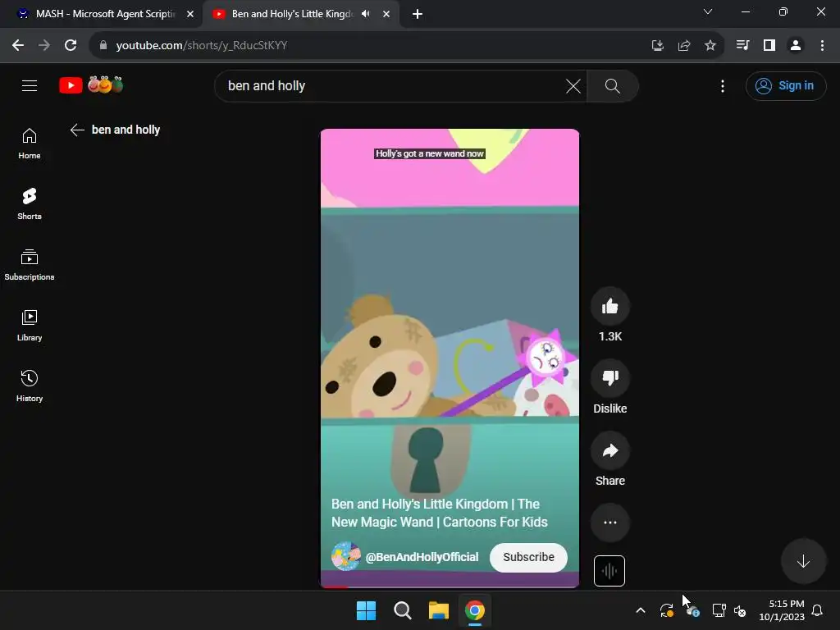Open Subscriptions in the sidebar
The image size is (840, 630).
point(30,265)
